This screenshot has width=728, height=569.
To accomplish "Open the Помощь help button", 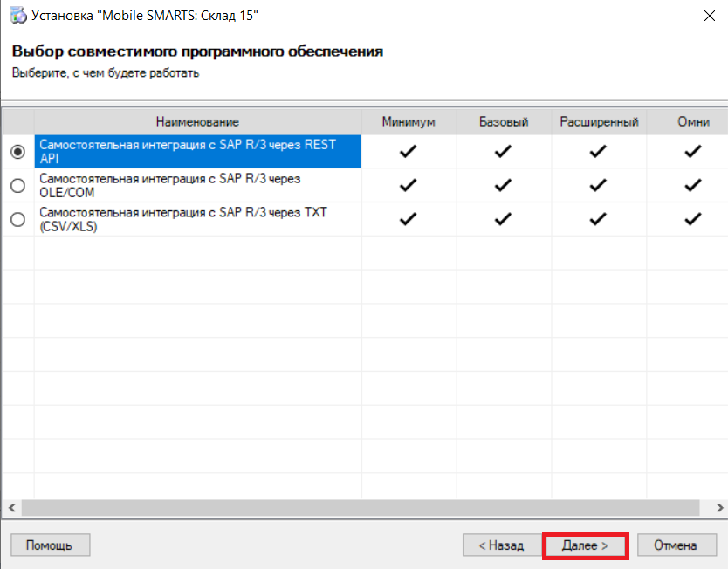I will tap(50, 545).
